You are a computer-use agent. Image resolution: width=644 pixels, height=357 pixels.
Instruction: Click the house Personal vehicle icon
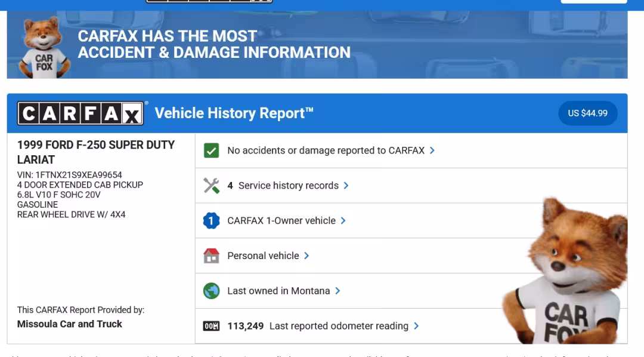[211, 256]
